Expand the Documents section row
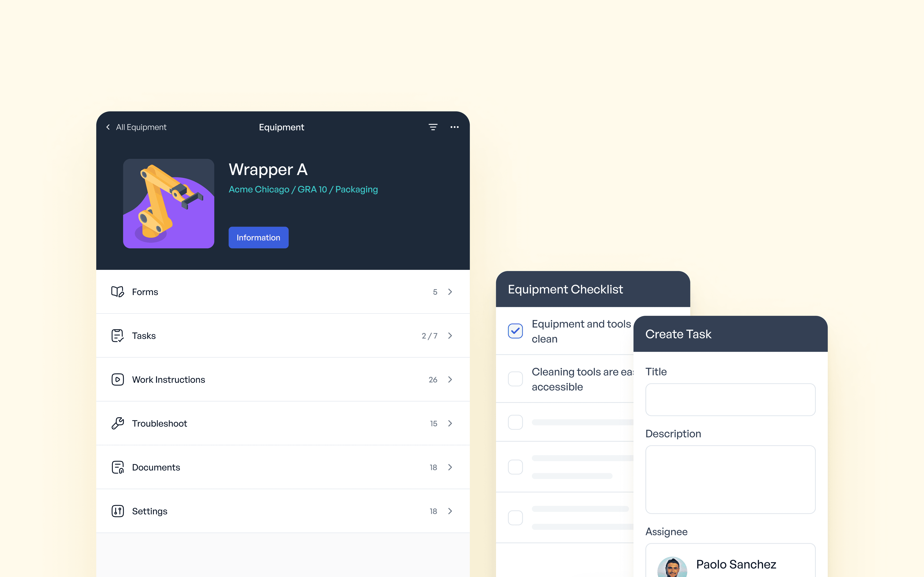 [x=450, y=467]
